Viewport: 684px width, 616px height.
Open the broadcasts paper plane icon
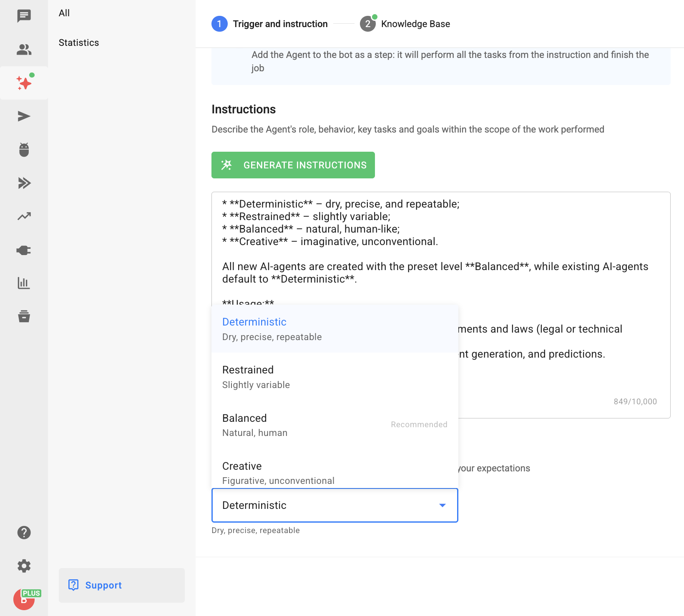point(24,116)
